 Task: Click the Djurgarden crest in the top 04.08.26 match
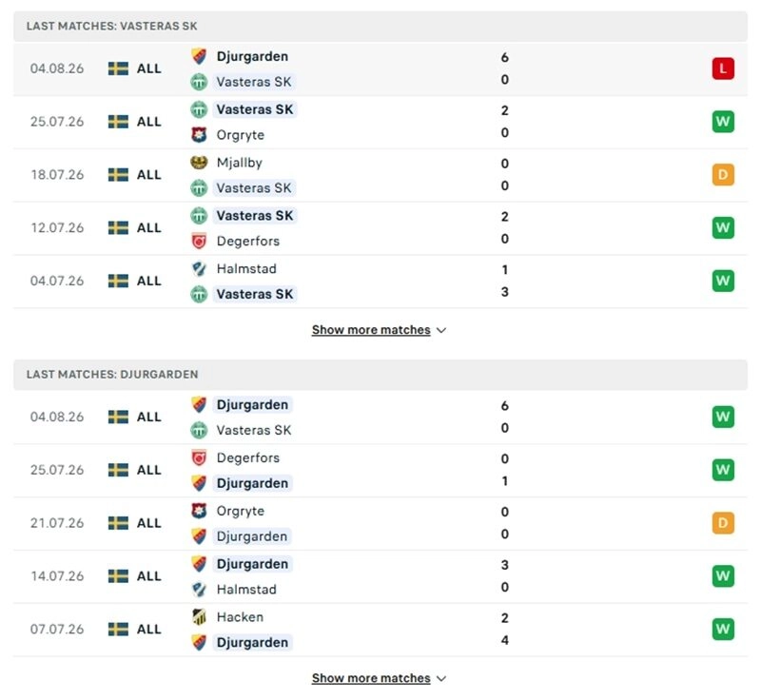tap(199, 56)
